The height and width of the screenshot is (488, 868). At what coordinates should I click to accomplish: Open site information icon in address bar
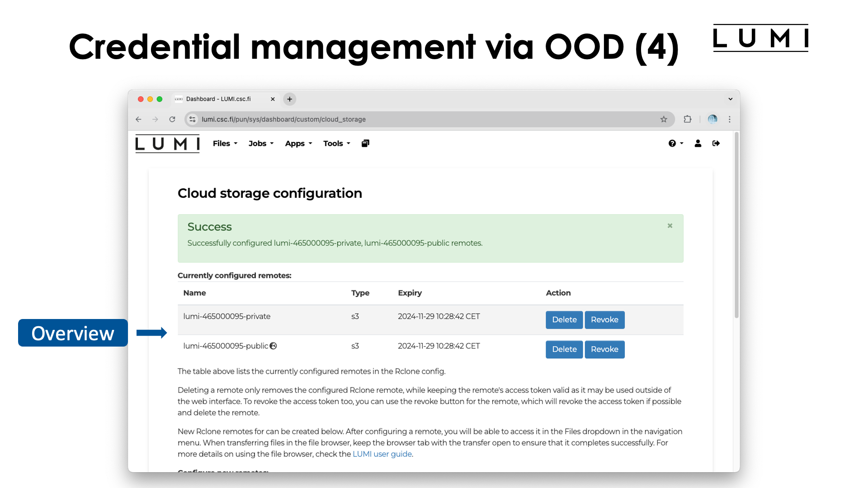(193, 119)
